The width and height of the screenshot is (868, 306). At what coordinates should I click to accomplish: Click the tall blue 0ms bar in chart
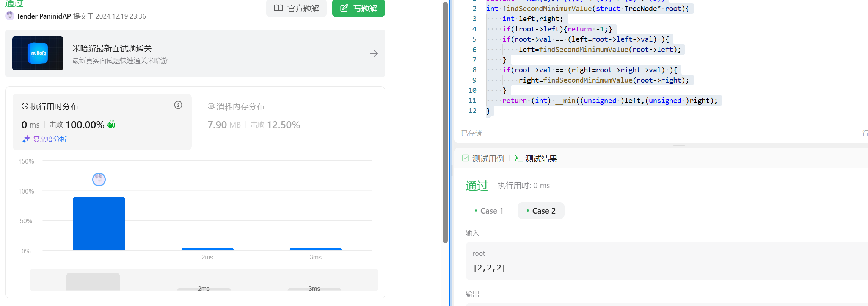(x=99, y=223)
